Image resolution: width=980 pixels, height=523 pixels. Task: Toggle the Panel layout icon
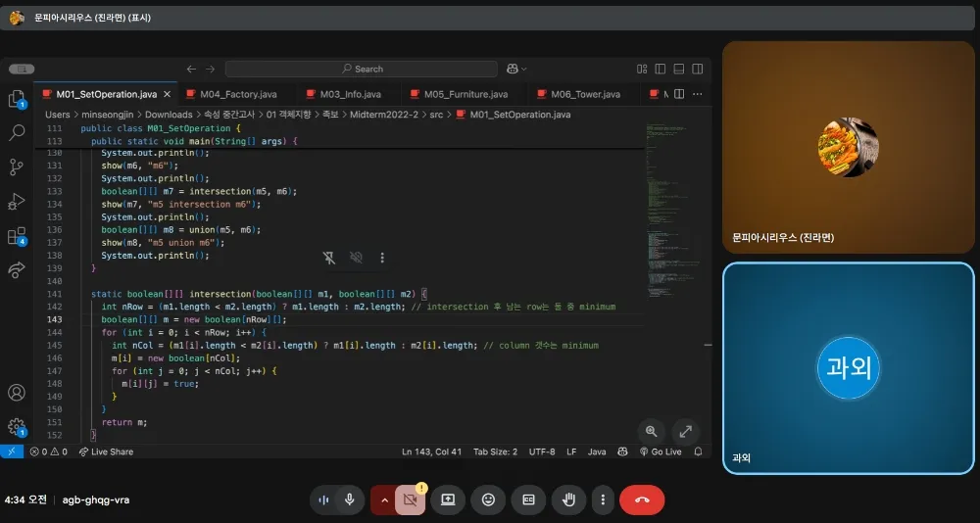pyautogui.click(x=679, y=69)
